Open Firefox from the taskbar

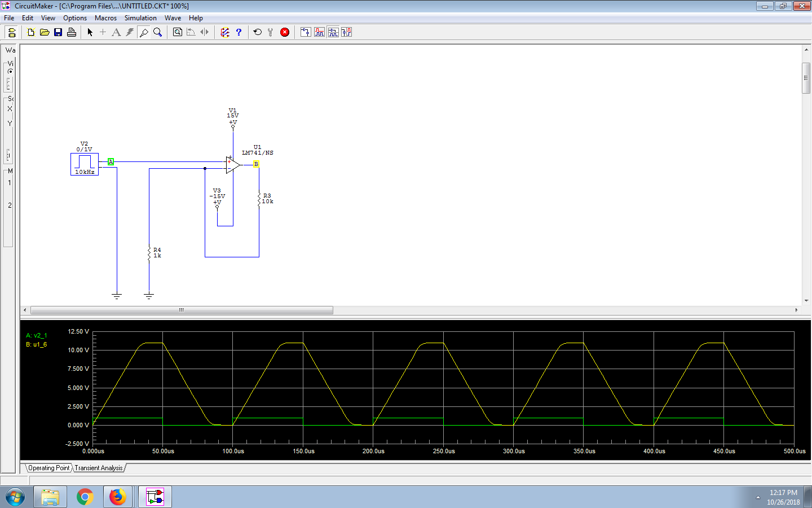(118, 497)
